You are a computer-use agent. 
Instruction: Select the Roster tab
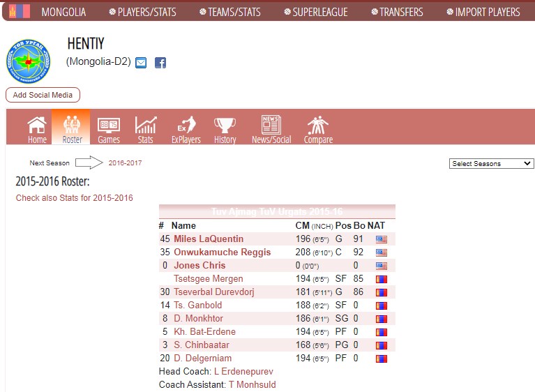(72, 127)
